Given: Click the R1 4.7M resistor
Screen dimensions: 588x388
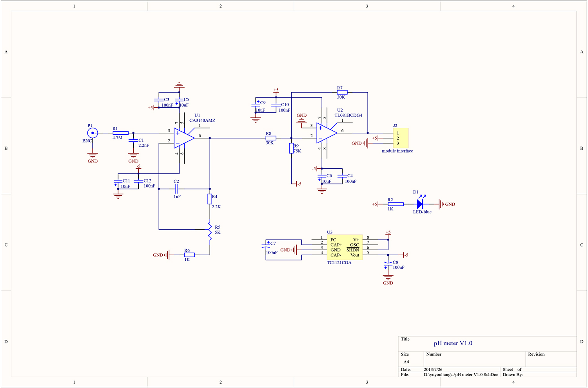Looking at the screenshot, I should coord(120,133).
